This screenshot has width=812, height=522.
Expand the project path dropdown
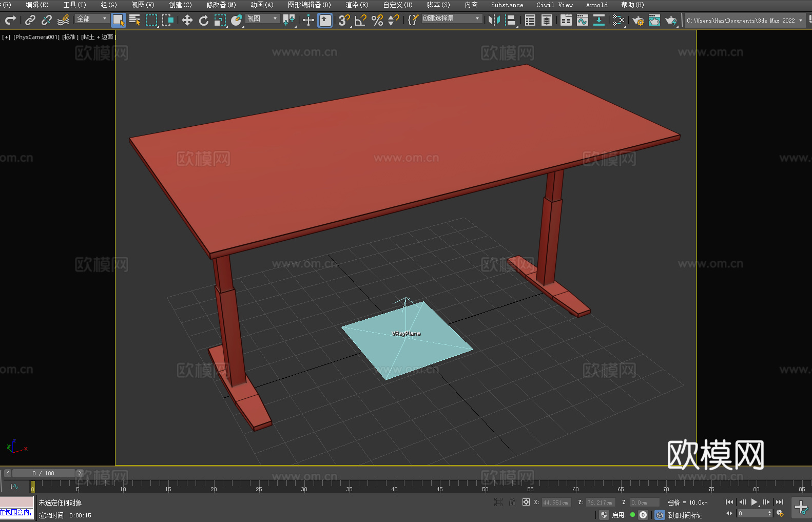800,21
